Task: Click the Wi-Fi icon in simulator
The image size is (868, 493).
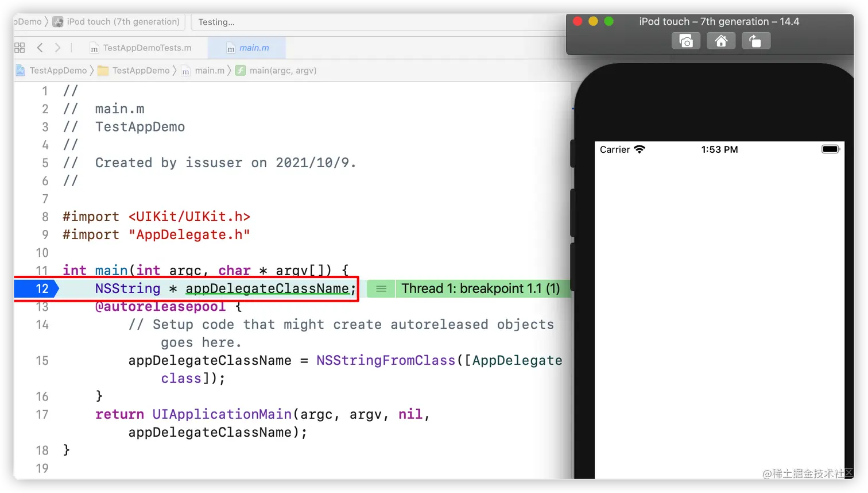Action: tap(640, 149)
